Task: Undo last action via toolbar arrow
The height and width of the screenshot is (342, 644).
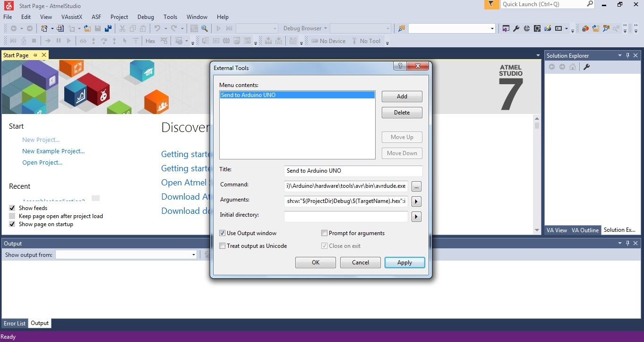Action: [158, 28]
